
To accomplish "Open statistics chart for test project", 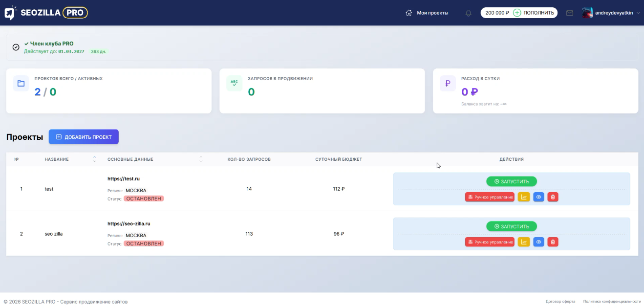I will [524, 197].
